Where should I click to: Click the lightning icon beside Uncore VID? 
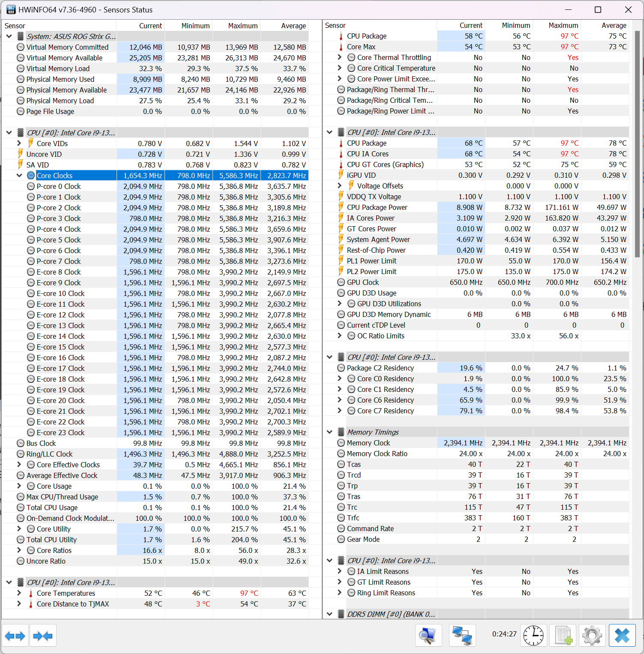click(20, 154)
